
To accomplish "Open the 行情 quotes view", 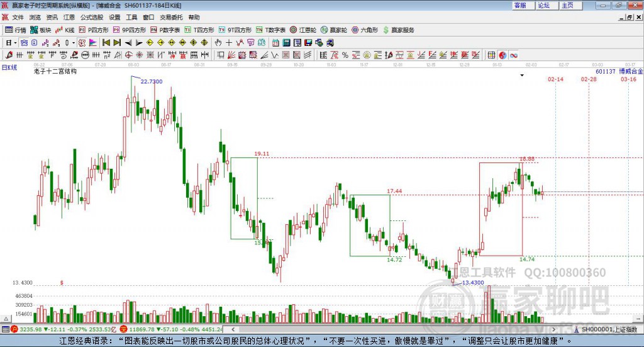I will point(16,30).
